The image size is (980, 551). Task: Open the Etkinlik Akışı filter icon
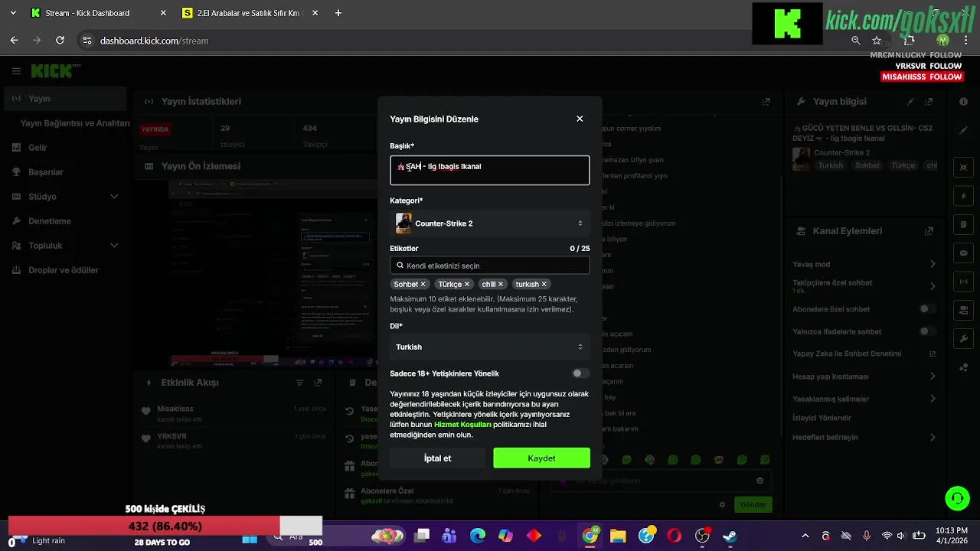pyautogui.click(x=299, y=383)
